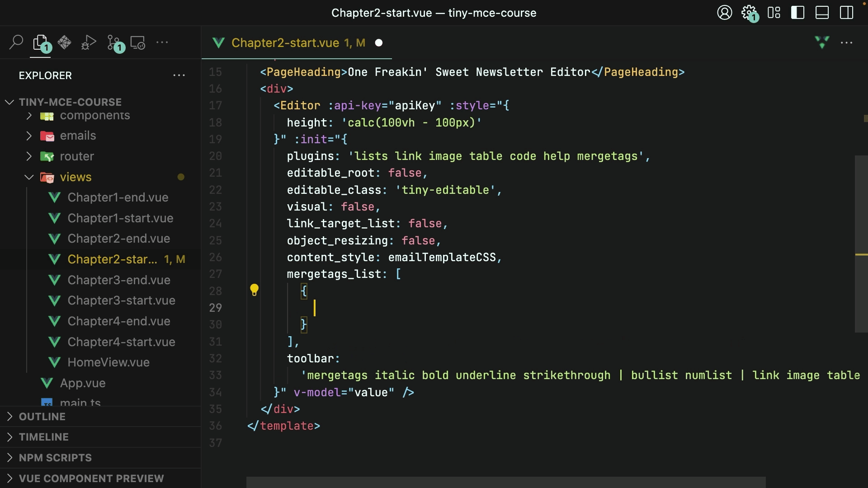868x488 pixels.
Task: Click the router folder icon
Action: [x=47, y=156]
